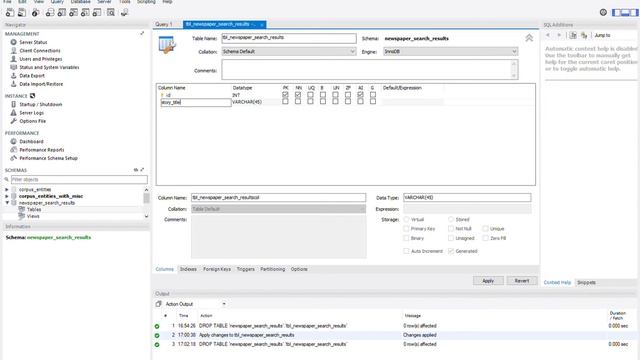Collapse table header with double-arrow icon
Viewport: 640px width, 360px height.
click(x=529, y=38)
